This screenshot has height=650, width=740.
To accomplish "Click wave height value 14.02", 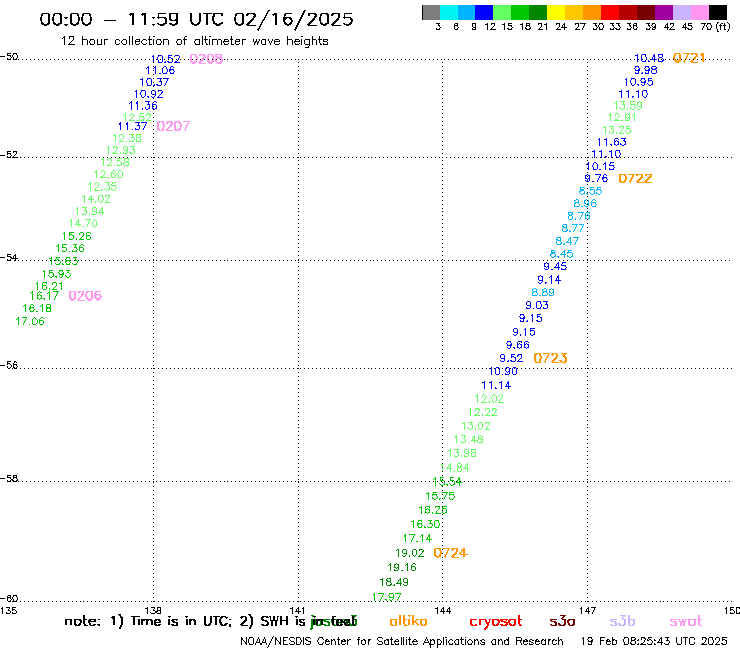I will (96, 199).
